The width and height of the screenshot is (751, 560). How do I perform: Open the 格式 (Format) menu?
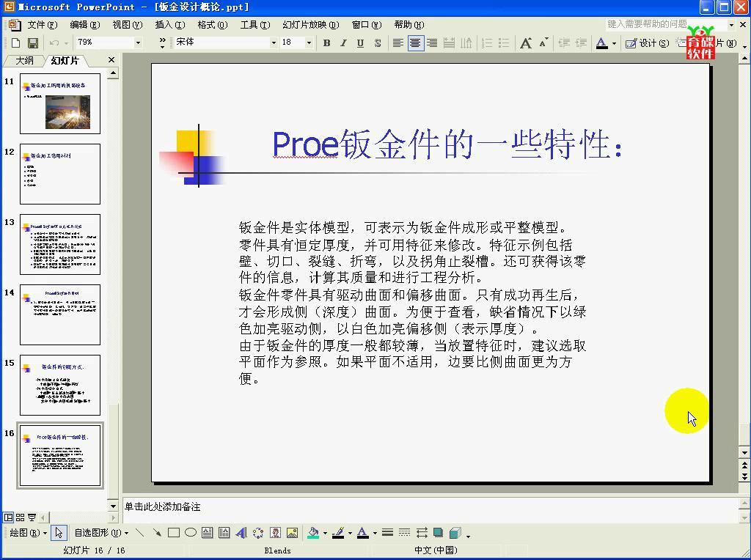tap(213, 24)
